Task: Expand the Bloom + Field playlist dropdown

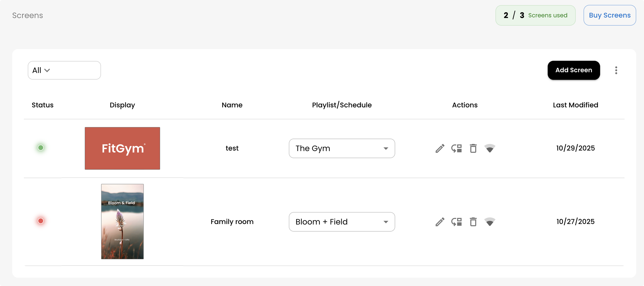Action: pos(342,222)
